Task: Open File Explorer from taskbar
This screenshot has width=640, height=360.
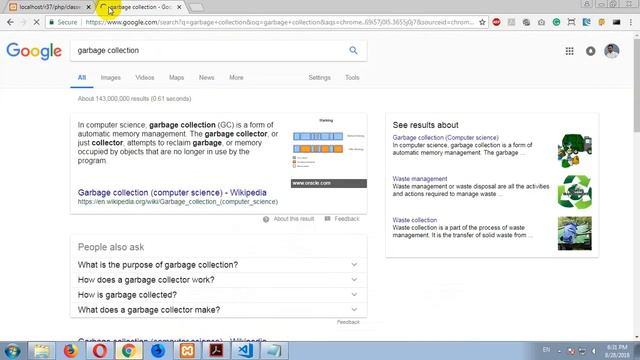Action: (41, 351)
